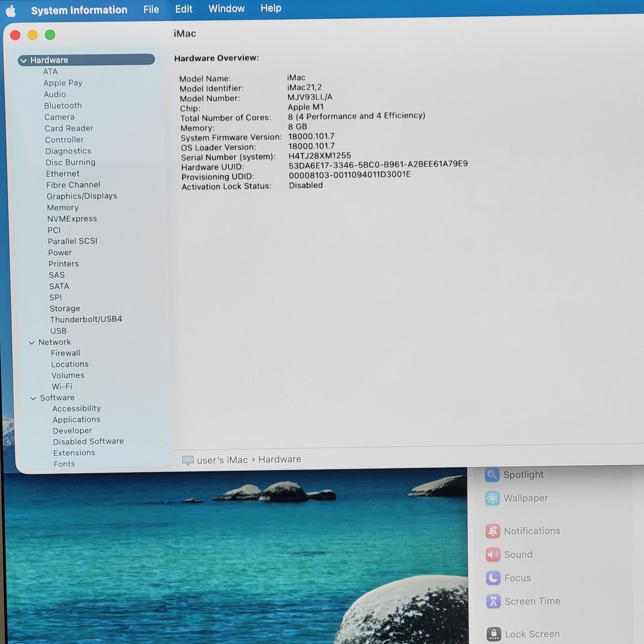Select Printers in the sidebar
Image resolution: width=644 pixels, height=644 pixels.
pos(64,264)
